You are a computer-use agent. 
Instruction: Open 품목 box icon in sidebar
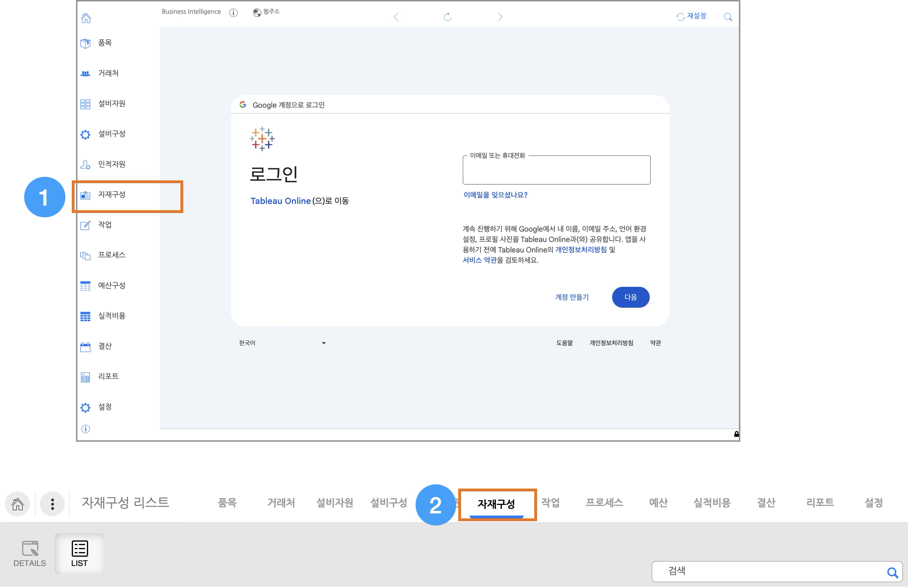[86, 43]
